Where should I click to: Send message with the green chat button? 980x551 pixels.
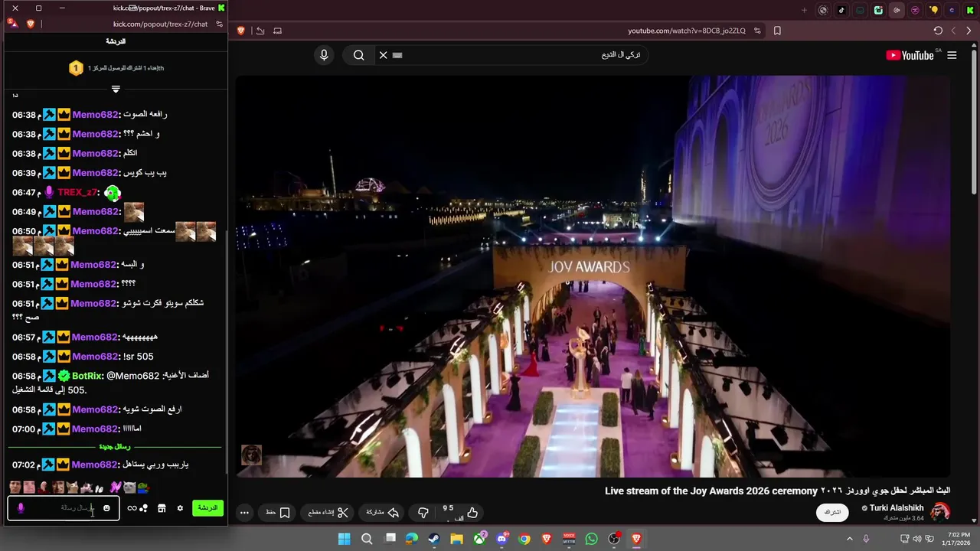pos(207,508)
